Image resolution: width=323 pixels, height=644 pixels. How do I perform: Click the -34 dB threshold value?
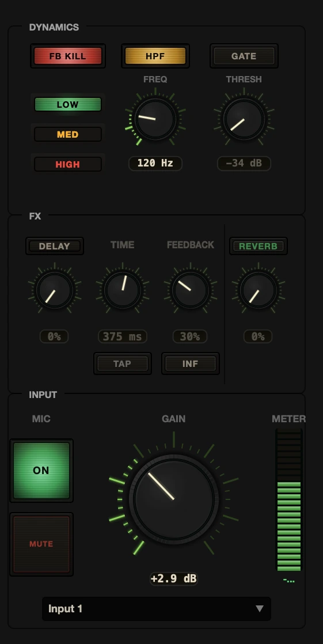pos(244,163)
